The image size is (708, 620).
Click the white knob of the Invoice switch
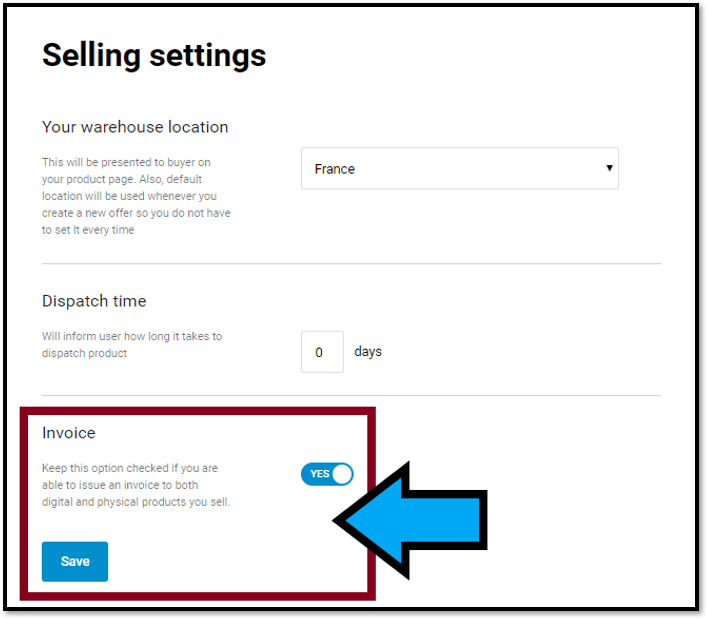(342, 474)
